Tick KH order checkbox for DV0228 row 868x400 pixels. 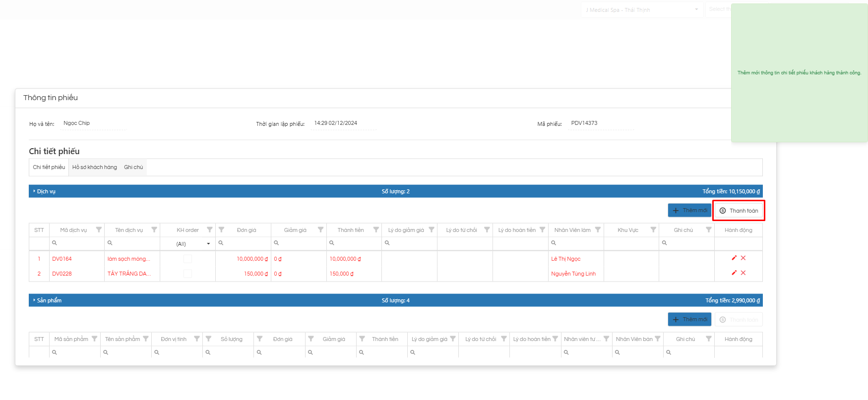pyautogui.click(x=187, y=274)
